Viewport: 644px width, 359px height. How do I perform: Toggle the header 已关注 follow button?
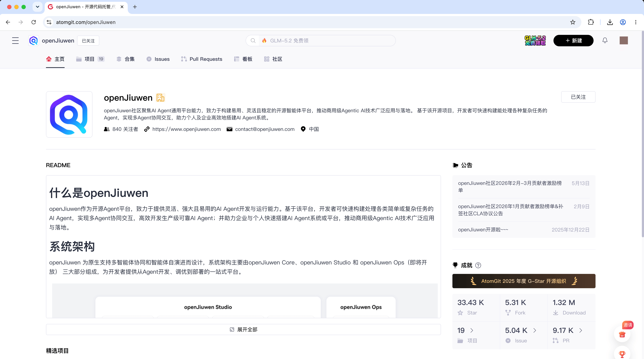click(88, 41)
